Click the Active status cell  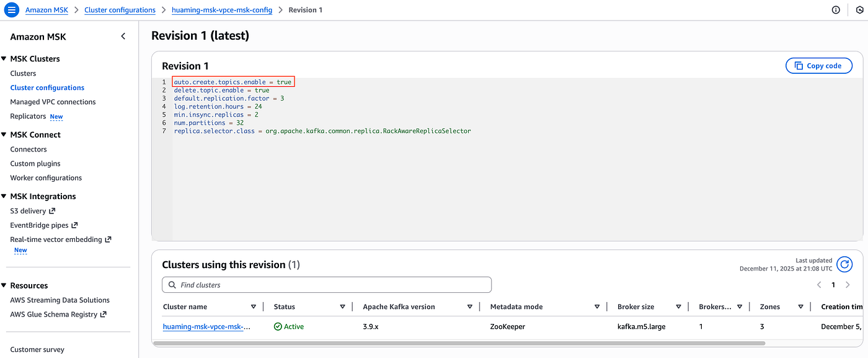289,326
